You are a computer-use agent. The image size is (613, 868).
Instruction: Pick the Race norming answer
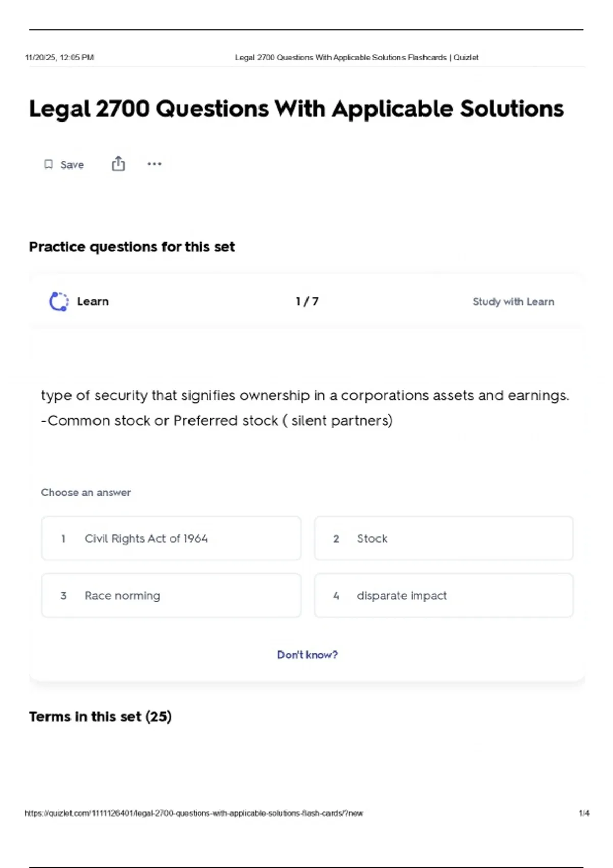[171, 595]
